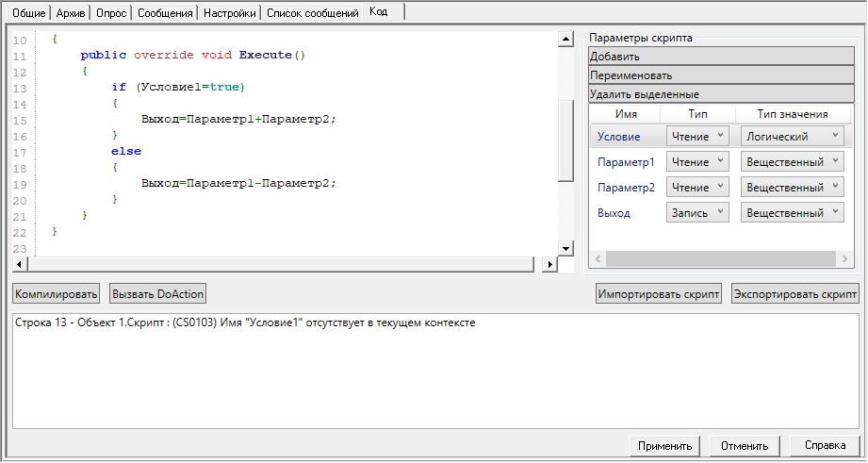Click the parameters table scroll-right arrow

coord(844,258)
